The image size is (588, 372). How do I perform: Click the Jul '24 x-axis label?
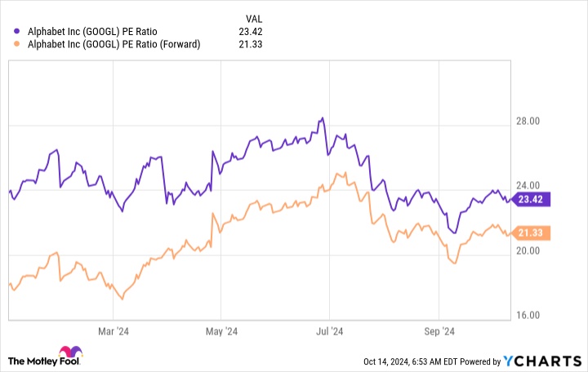(x=328, y=331)
